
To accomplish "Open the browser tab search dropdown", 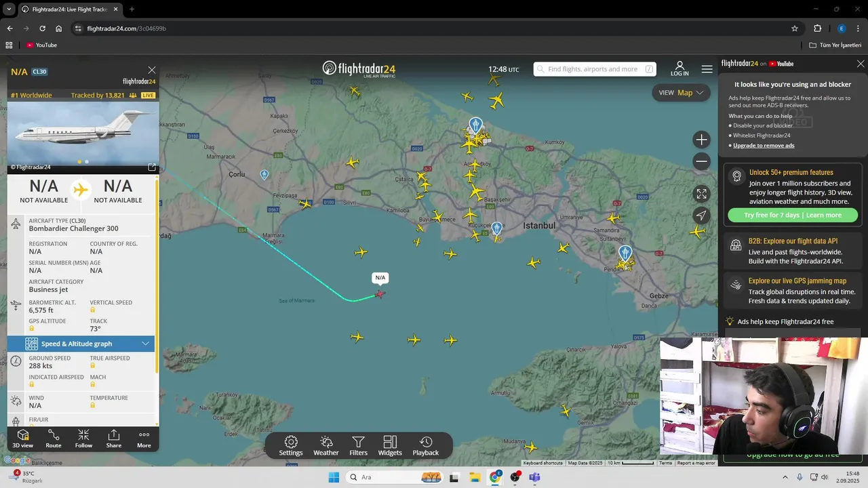I will (9, 9).
